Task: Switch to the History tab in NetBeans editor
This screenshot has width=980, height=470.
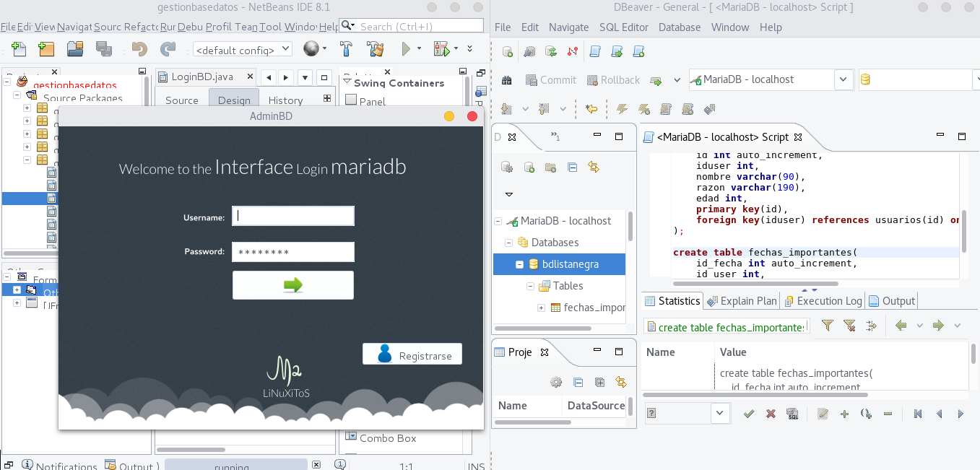Action: pyautogui.click(x=285, y=100)
